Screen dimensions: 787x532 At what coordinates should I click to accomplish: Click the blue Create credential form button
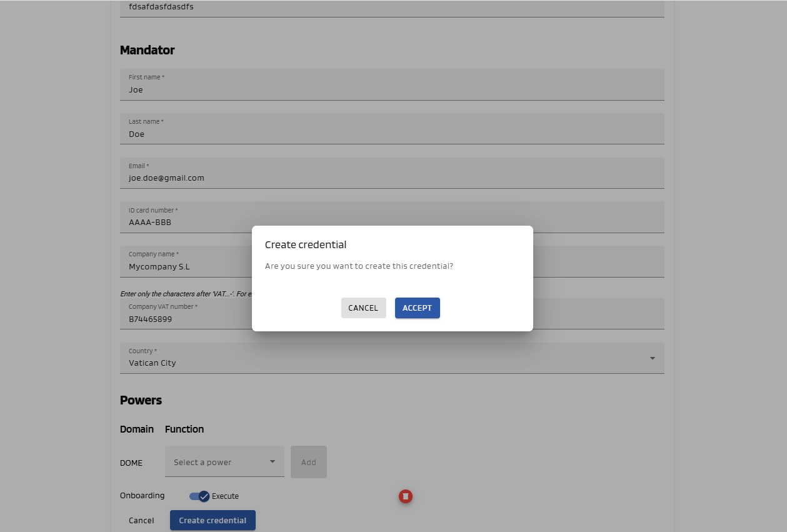tap(213, 520)
